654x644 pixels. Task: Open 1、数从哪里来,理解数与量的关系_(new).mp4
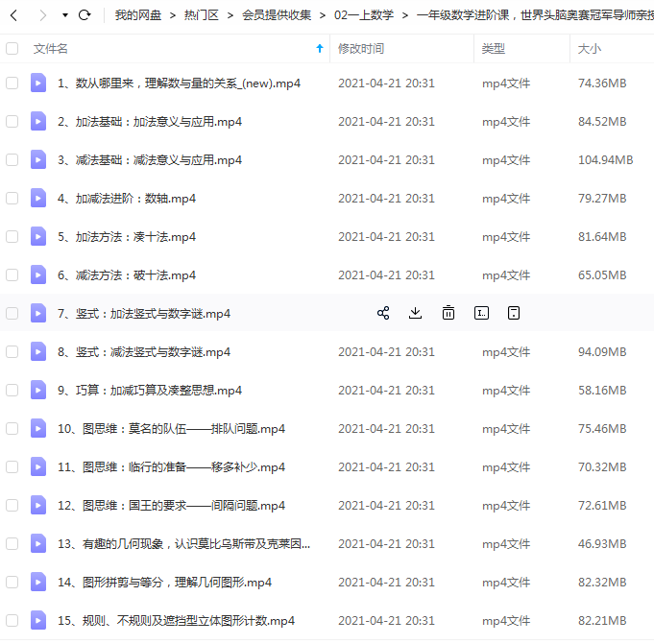179,83
